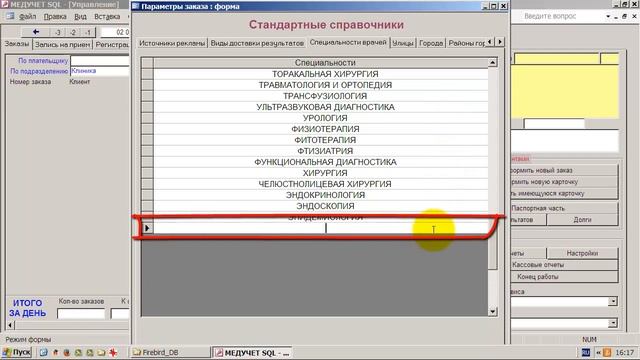Open the Улицы tab

pyautogui.click(x=403, y=43)
